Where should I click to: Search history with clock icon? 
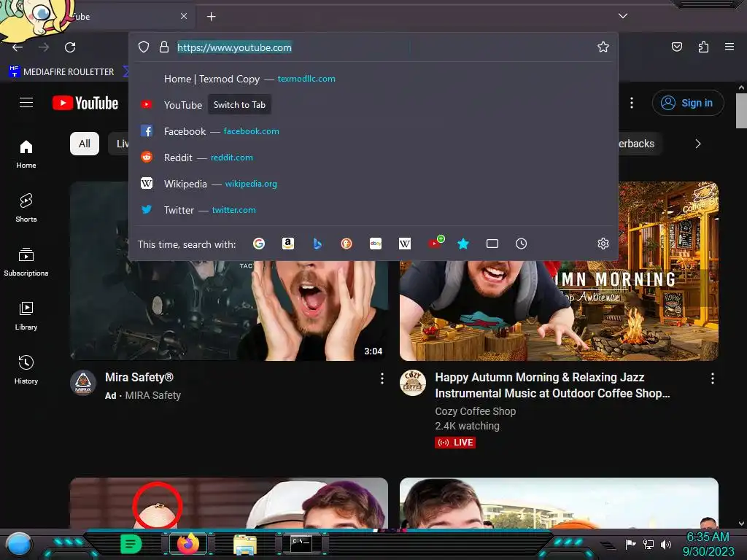tap(521, 244)
